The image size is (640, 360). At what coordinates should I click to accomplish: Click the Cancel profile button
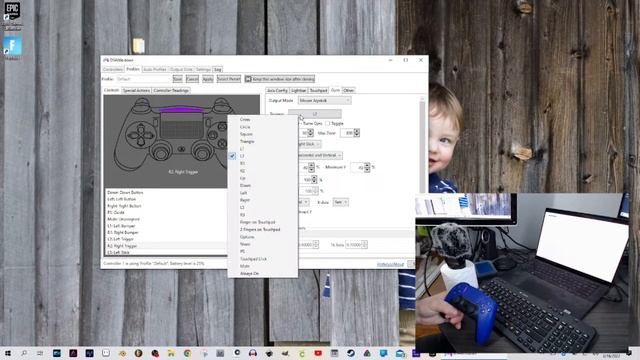click(192, 79)
